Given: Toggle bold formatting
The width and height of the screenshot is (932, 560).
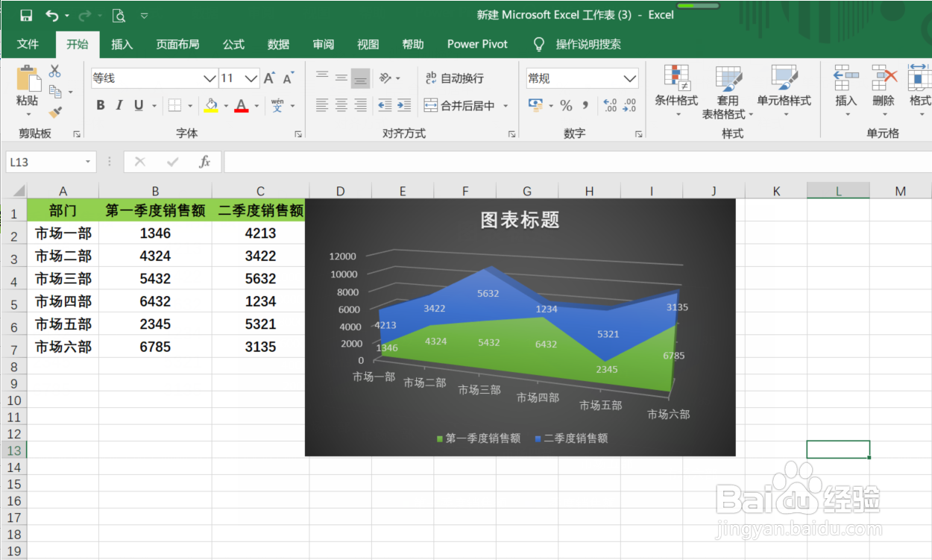Looking at the screenshot, I should 100,105.
